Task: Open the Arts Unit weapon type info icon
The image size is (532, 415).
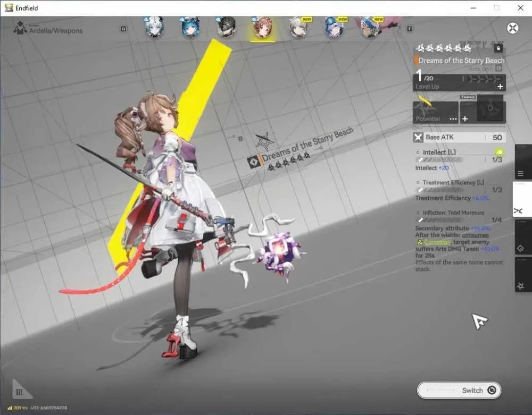Action: click(498, 69)
